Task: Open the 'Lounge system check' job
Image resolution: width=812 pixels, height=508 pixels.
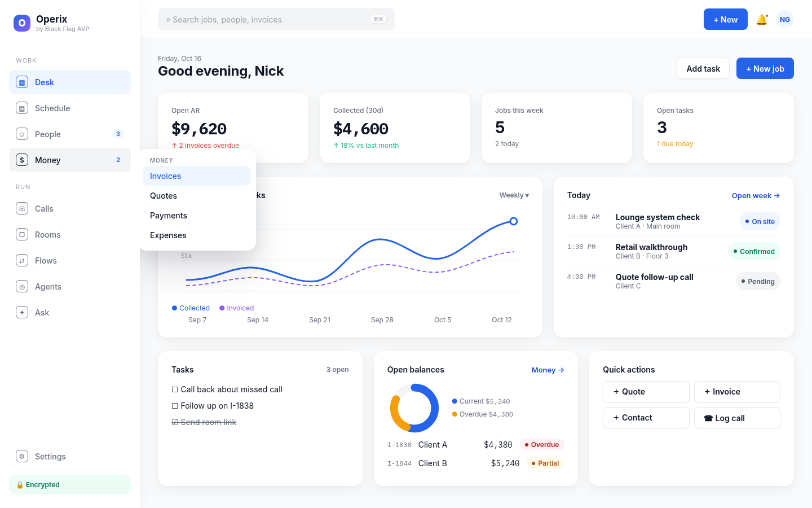Action: coord(674,221)
